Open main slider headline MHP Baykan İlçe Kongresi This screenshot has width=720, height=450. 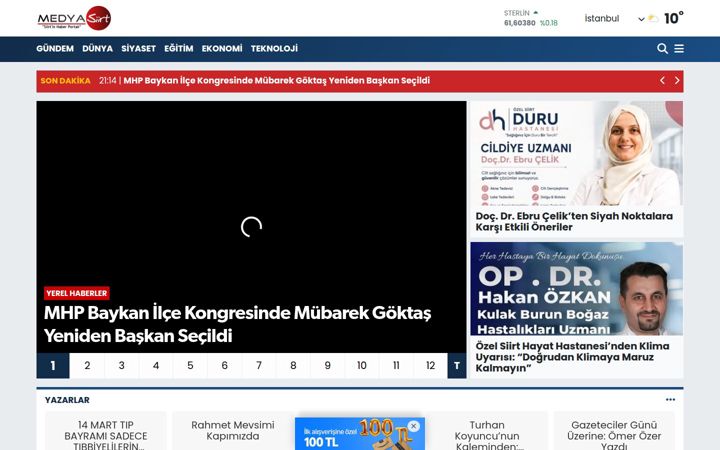(237, 324)
